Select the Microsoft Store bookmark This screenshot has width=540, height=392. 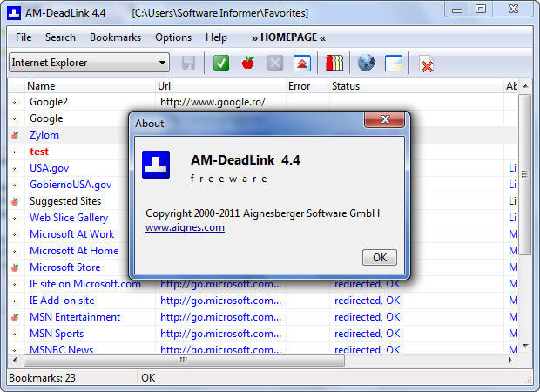[65, 267]
